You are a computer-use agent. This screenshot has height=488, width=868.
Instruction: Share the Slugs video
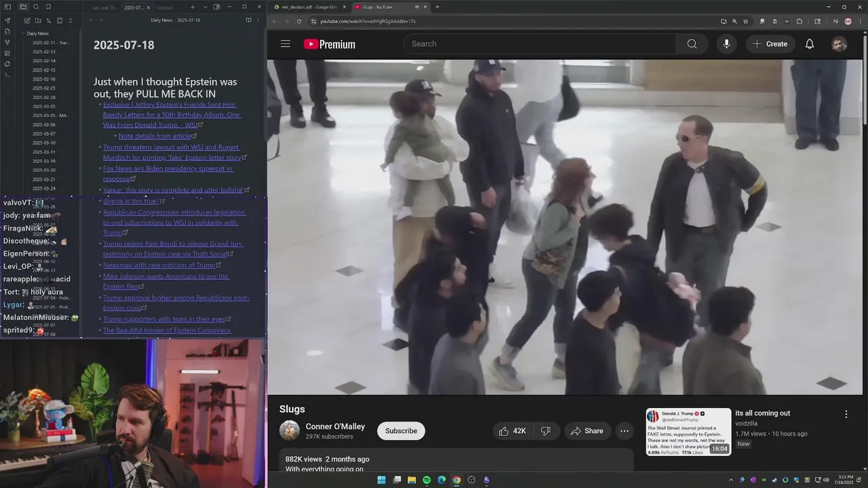tap(587, 431)
